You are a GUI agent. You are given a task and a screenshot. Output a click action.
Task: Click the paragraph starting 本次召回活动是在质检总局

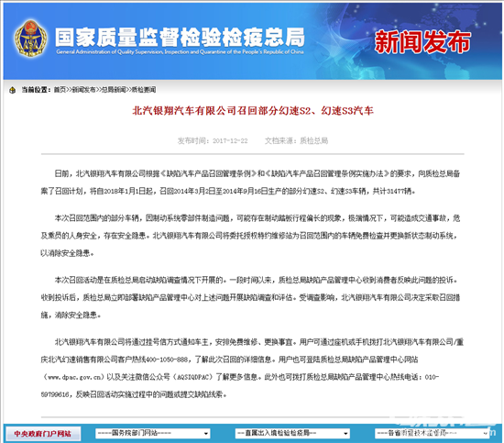click(x=250, y=297)
